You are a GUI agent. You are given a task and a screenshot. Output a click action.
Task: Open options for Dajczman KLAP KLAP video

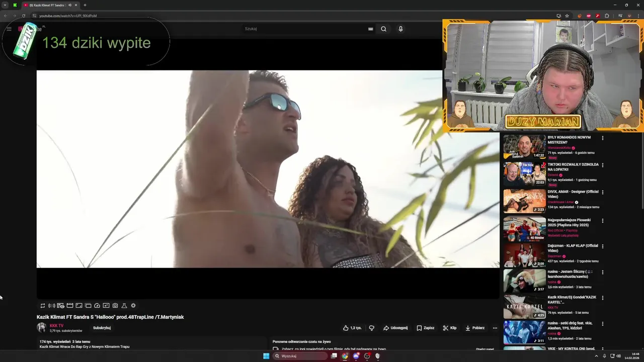pos(602,246)
